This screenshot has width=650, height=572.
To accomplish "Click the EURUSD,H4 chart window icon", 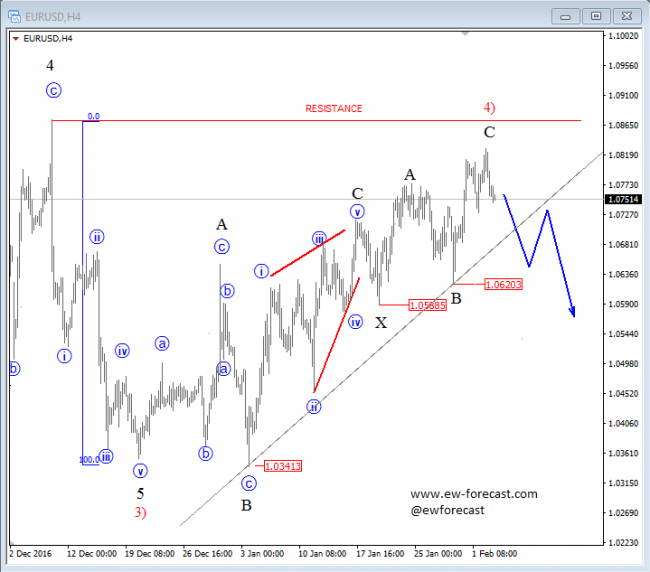I will [14, 17].
